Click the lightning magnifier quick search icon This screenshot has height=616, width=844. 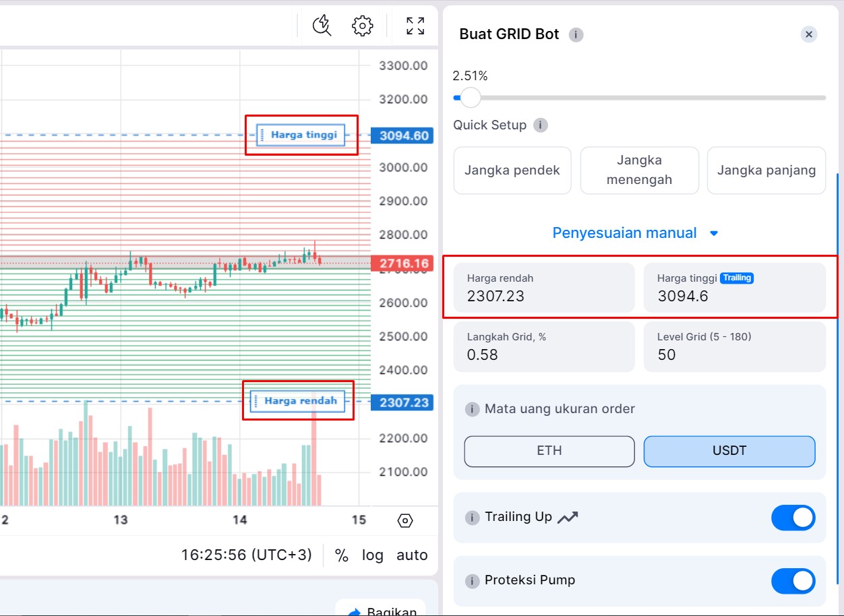point(322,26)
